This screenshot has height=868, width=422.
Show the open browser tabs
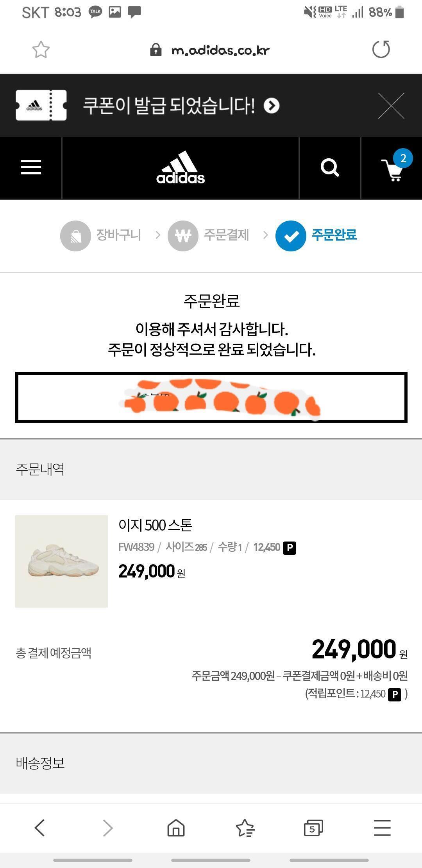313,827
